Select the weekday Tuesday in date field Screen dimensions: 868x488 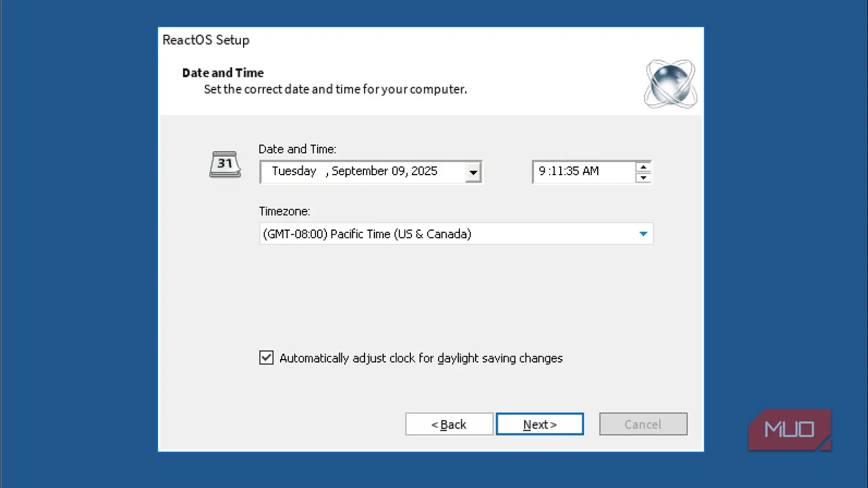[x=294, y=171]
